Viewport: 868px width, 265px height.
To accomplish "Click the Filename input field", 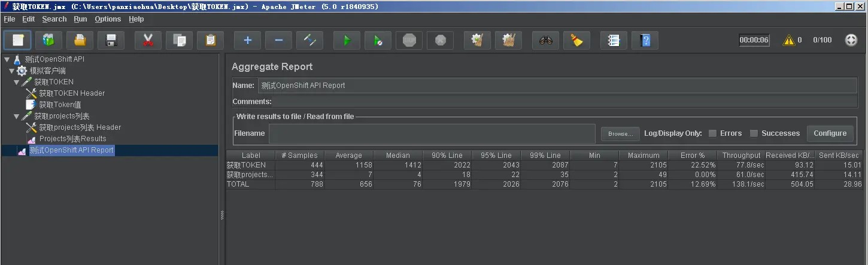I will click(x=432, y=133).
